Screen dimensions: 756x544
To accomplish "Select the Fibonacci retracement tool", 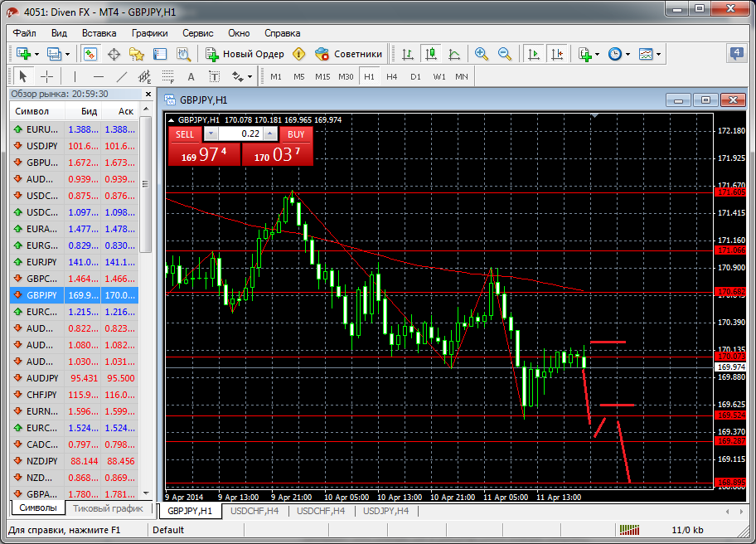I will pyautogui.click(x=167, y=76).
